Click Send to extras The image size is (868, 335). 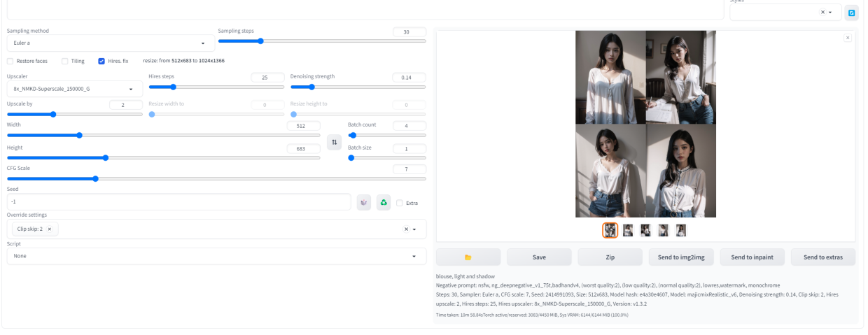823,257
